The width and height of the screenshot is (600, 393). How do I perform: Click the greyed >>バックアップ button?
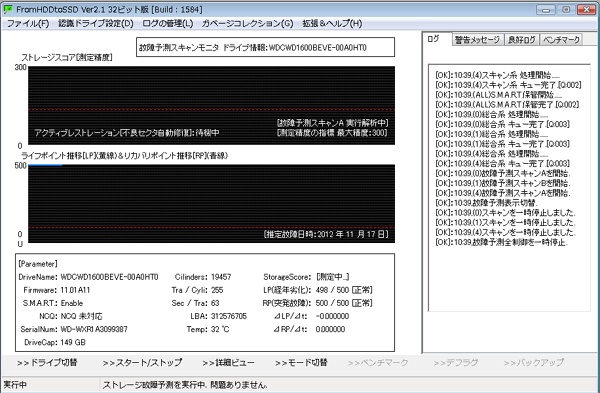coord(534,362)
